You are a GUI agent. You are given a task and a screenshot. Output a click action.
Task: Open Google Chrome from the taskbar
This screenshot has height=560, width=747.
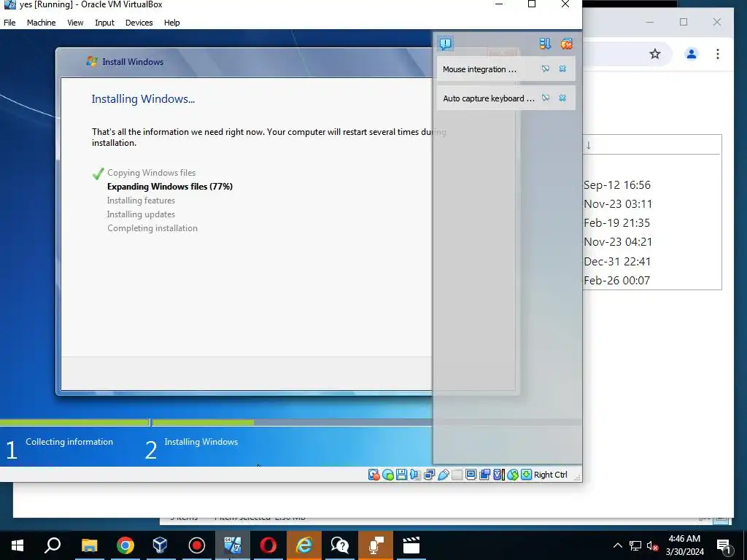[125, 545]
